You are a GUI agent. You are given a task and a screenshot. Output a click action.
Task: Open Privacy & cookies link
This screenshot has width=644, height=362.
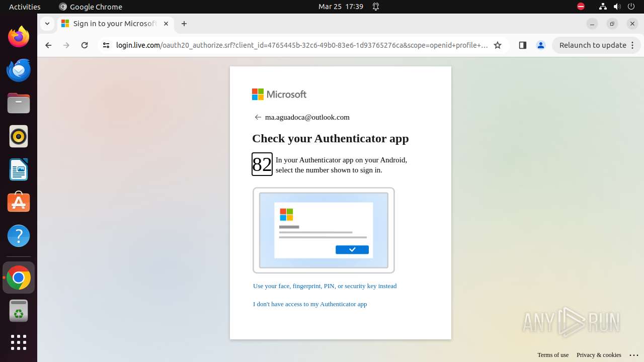tap(599, 355)
